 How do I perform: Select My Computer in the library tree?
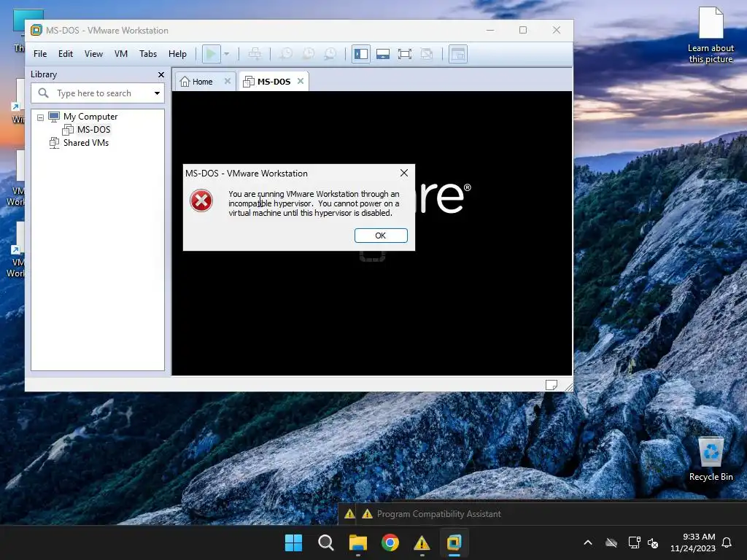(x=90, y=117)
